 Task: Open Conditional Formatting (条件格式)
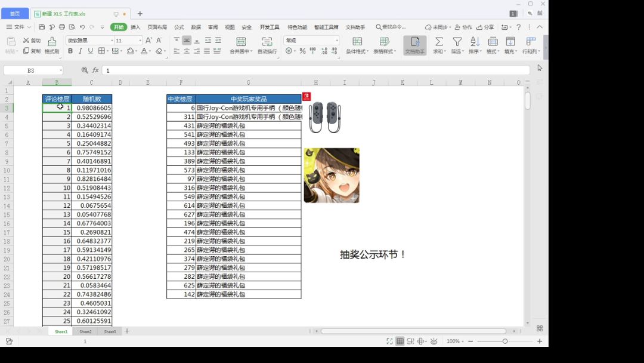[x=357, y=41]
